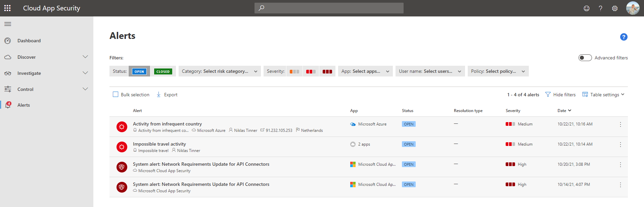Click Niklas Tinner in infrequent country row
Screen dimensions: 644x207
245,131
